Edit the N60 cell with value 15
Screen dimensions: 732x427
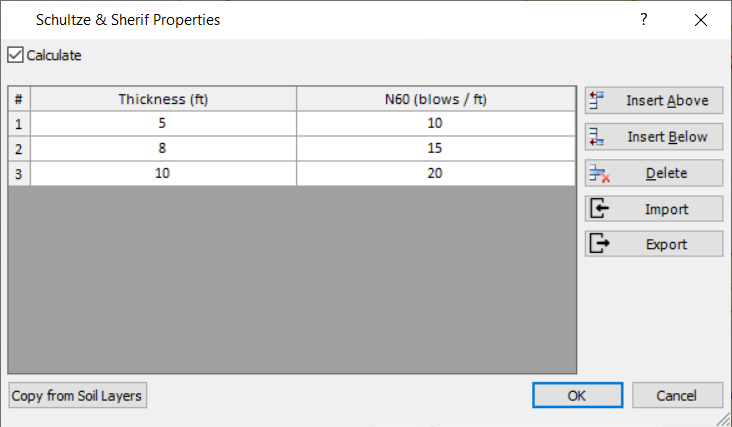click(436, 148)
